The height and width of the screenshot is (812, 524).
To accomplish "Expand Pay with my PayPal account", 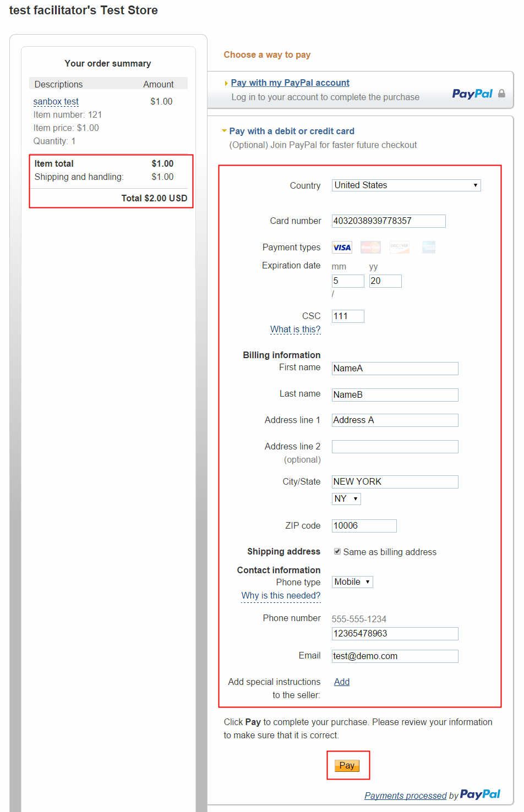I will coord(290,83).
